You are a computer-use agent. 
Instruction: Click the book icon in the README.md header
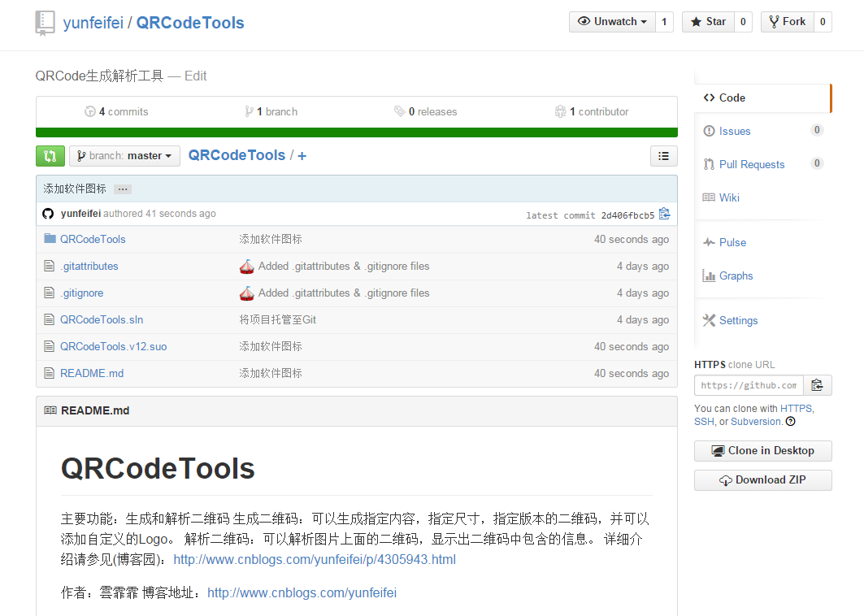[50, 410]
